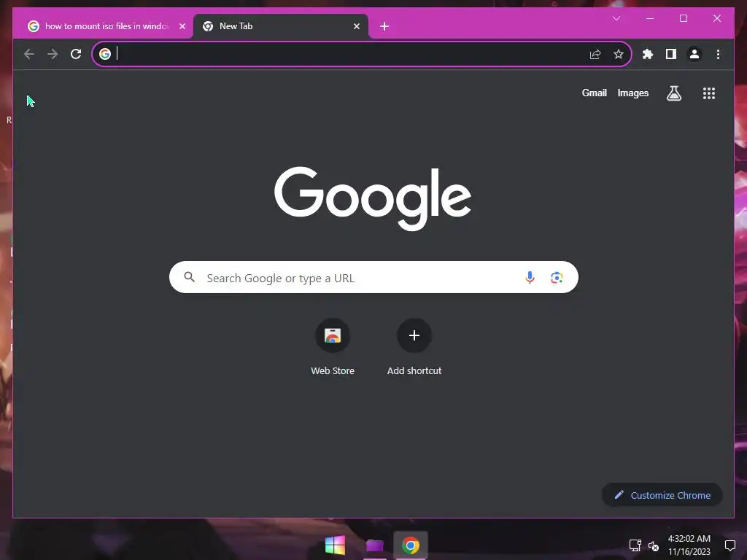Open Chrome's three-dot menu
Image resolution: width=747 pixels, height=560 pixels.
(x=718, y=54)
